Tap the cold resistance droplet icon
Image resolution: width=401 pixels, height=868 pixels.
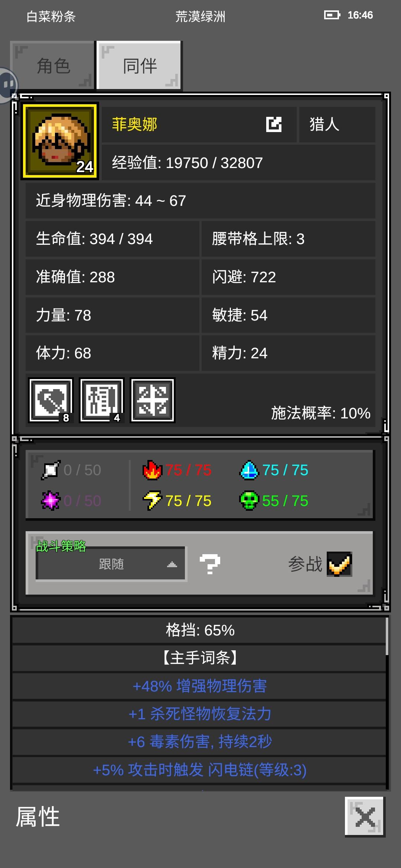tap(249, 470)
